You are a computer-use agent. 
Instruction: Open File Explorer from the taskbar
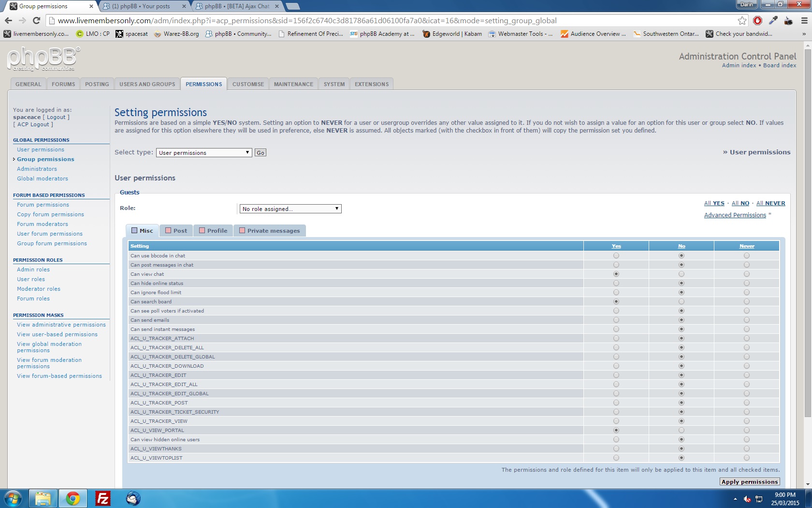coord(43,498)
